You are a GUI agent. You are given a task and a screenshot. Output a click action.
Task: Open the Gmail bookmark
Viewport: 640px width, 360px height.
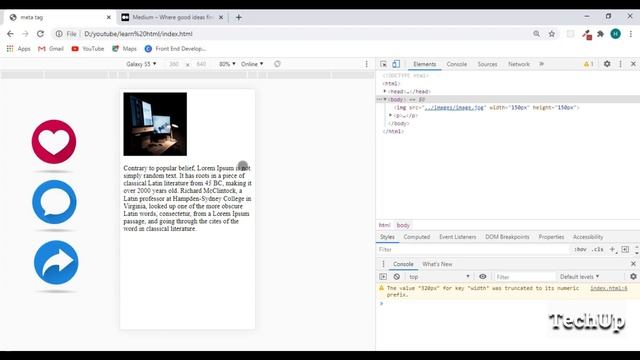pyautogui.click(x=51, y=49)
